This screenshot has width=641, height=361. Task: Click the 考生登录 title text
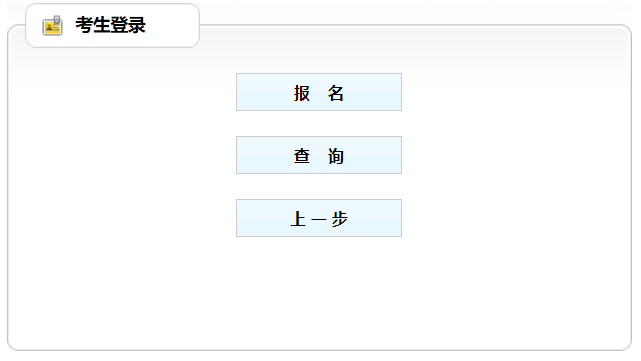pyautogui.click(x=110, y=25)
